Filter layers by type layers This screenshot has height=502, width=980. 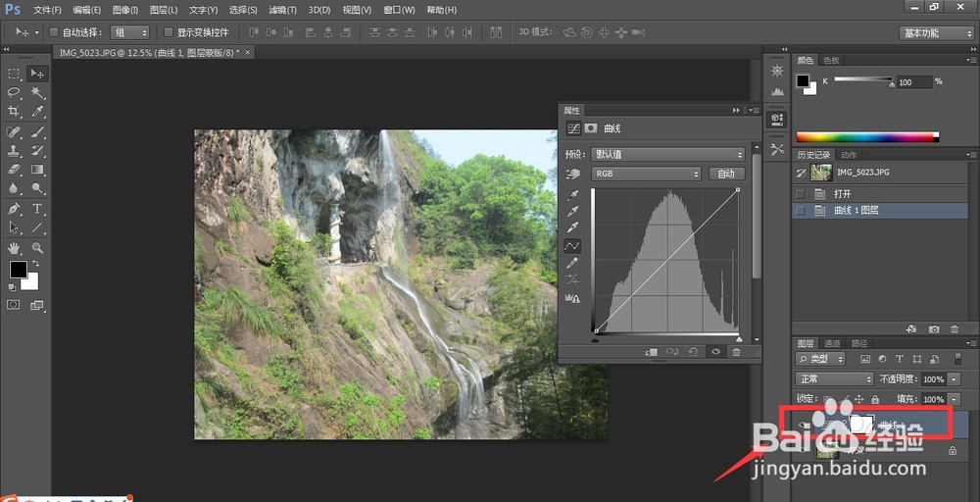click(900, 359)
